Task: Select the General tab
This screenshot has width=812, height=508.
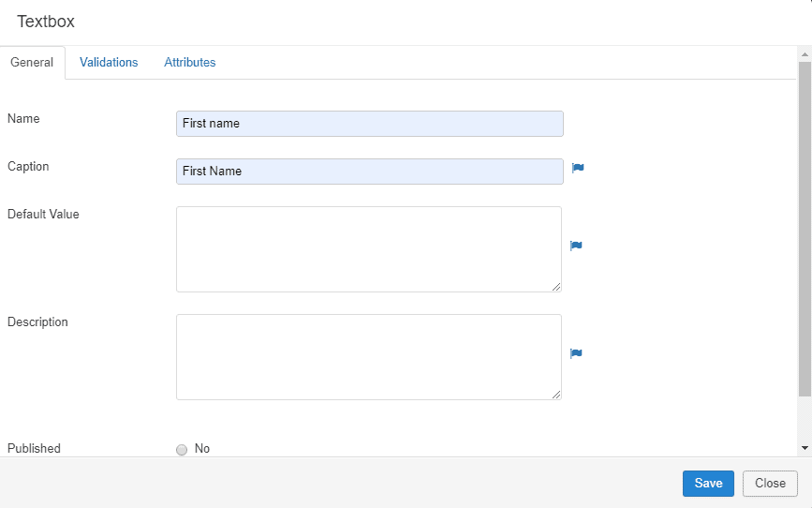Action: pyautogui.click(x=32, y=62)
